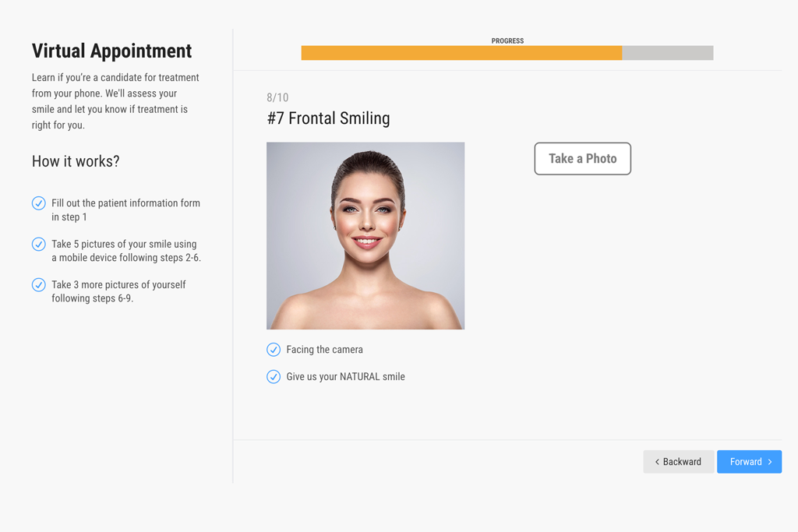798x532 pixels.
Task: Go to the previous step with Backward
Action: (678, 462)
